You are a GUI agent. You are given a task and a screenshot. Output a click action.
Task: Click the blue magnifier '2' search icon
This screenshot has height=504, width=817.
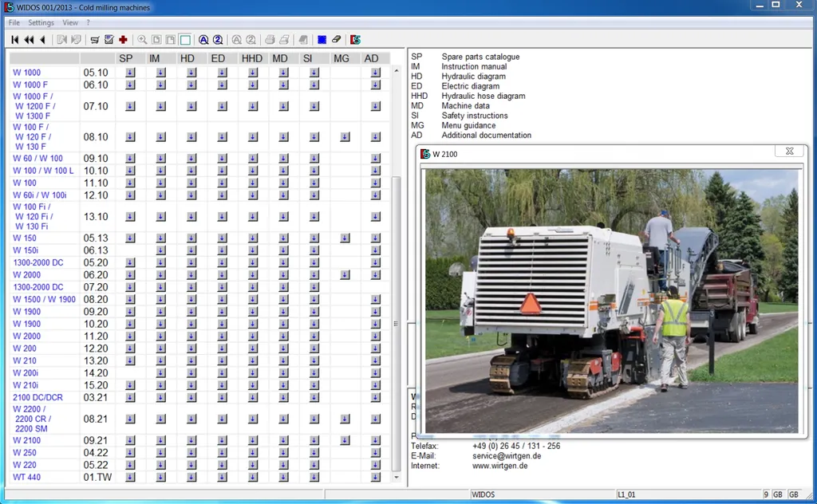[x=218, y=40]
